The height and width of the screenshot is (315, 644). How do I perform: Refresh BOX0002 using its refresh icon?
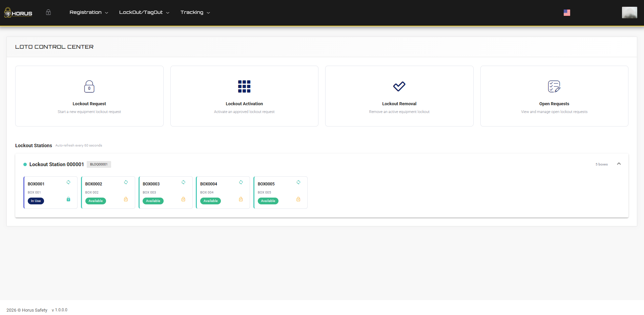[x=126, y=182]
